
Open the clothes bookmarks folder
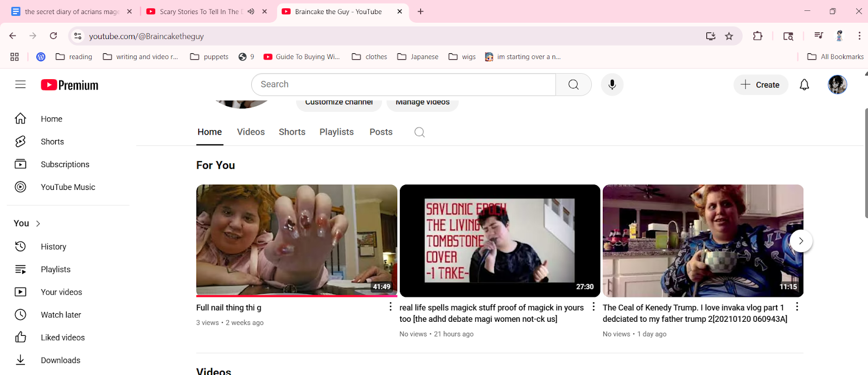coord(369,56)
